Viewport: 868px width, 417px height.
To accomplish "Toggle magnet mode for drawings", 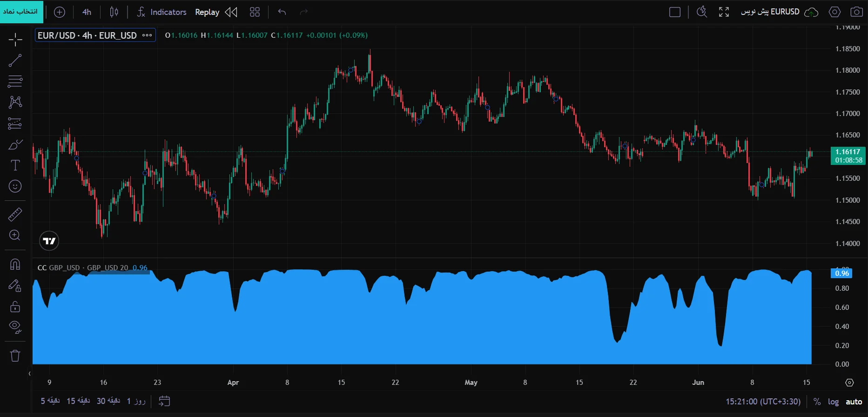I will click(15, 264).
